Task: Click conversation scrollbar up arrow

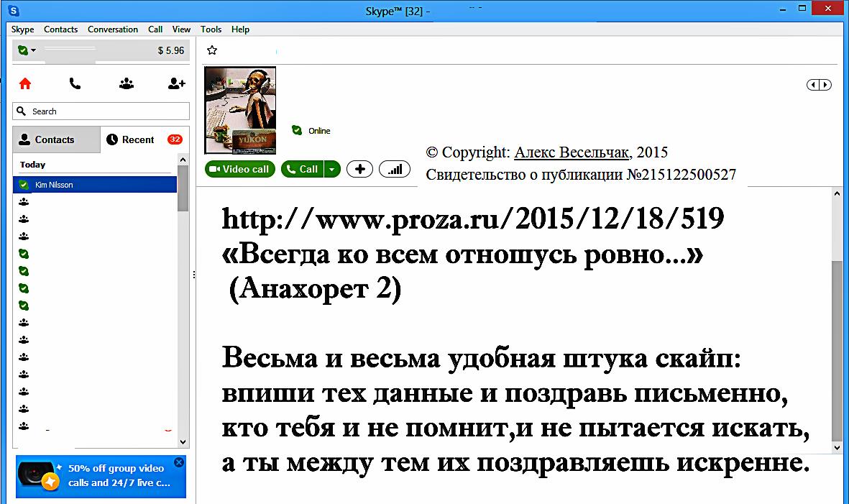Action: (x=837, y=194)
